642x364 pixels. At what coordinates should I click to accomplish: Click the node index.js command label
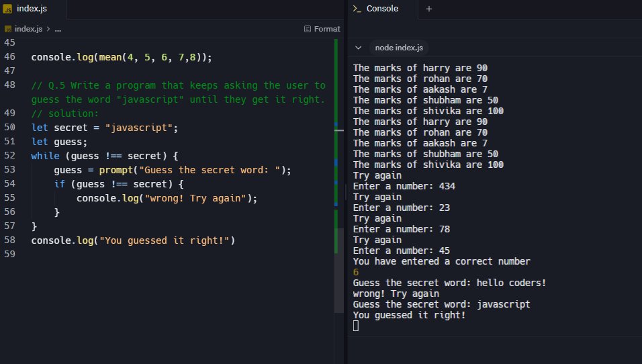click(399, 48)
